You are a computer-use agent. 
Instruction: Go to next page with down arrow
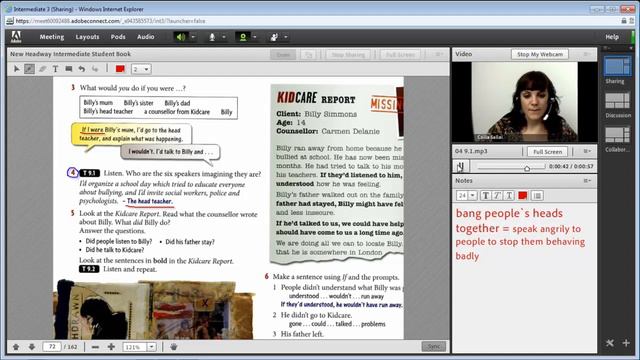tap(32, 347)
